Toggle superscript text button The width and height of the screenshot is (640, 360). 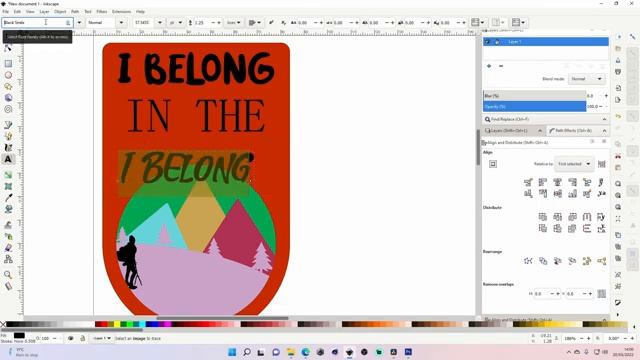pyautogui.click(x=271, y=22)
